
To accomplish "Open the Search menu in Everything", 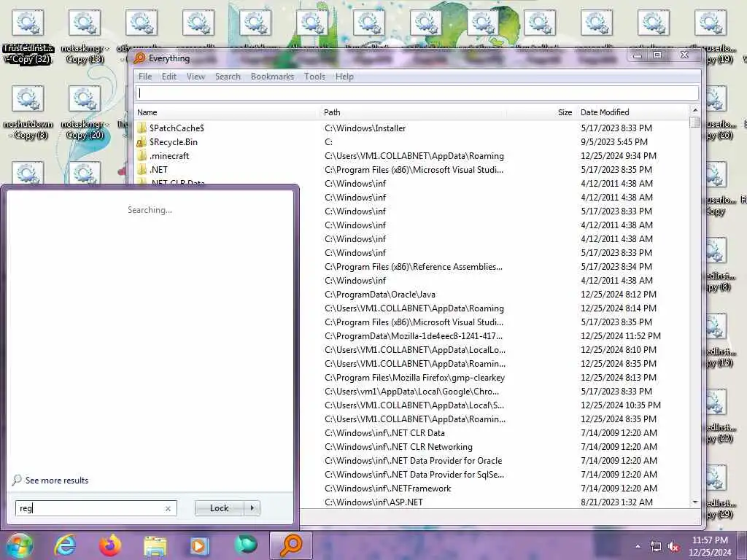I will pos(228,77).
